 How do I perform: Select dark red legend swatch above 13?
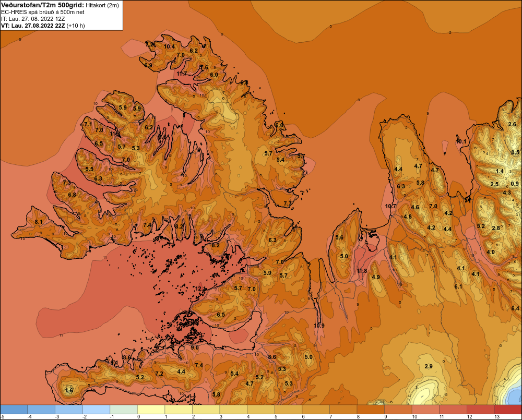pos(508,410)
